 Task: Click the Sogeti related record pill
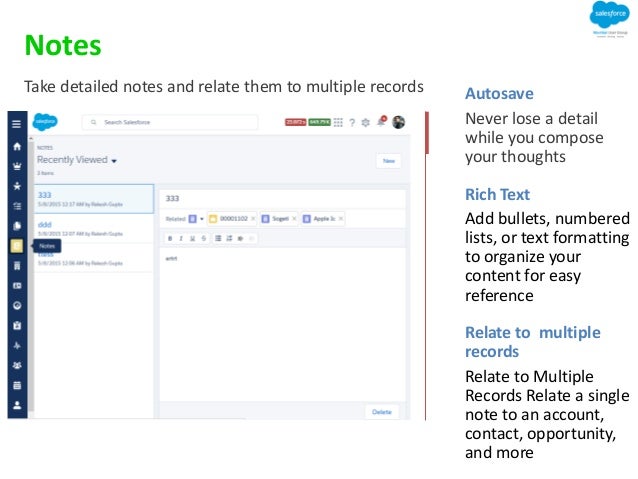279,219
